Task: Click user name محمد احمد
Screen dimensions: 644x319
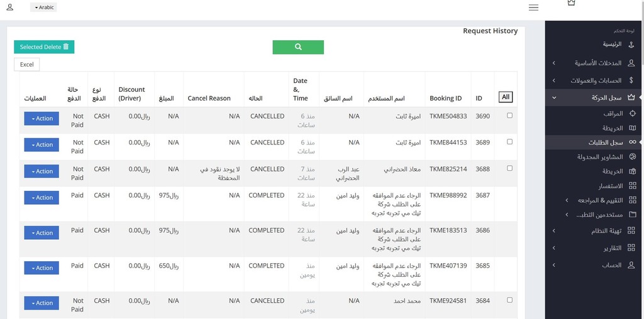Action: click(408, 301)
